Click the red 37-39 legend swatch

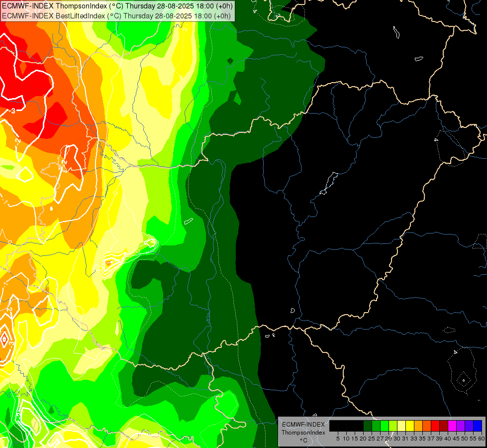[435, 426]
